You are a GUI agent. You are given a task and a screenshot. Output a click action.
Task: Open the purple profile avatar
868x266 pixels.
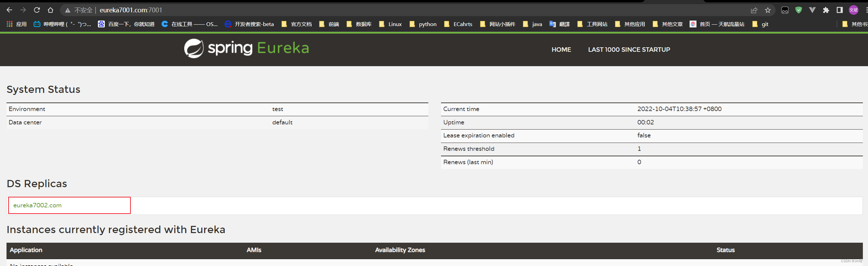(x=853, y=10)
